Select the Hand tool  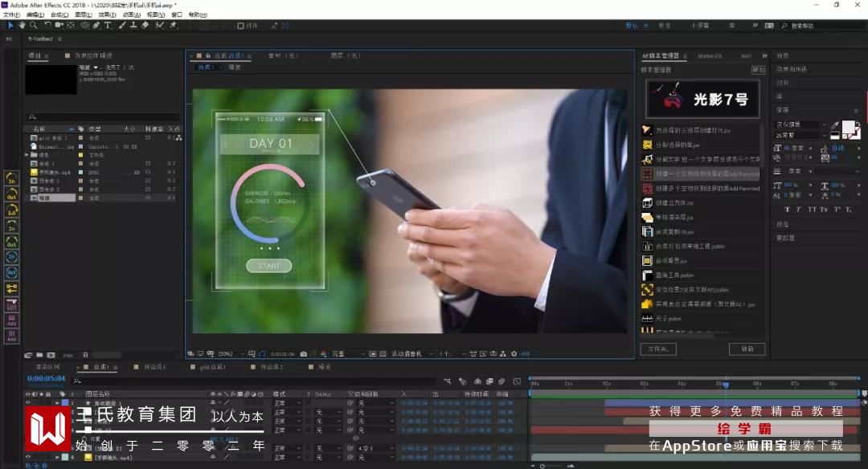click(23, 26)
